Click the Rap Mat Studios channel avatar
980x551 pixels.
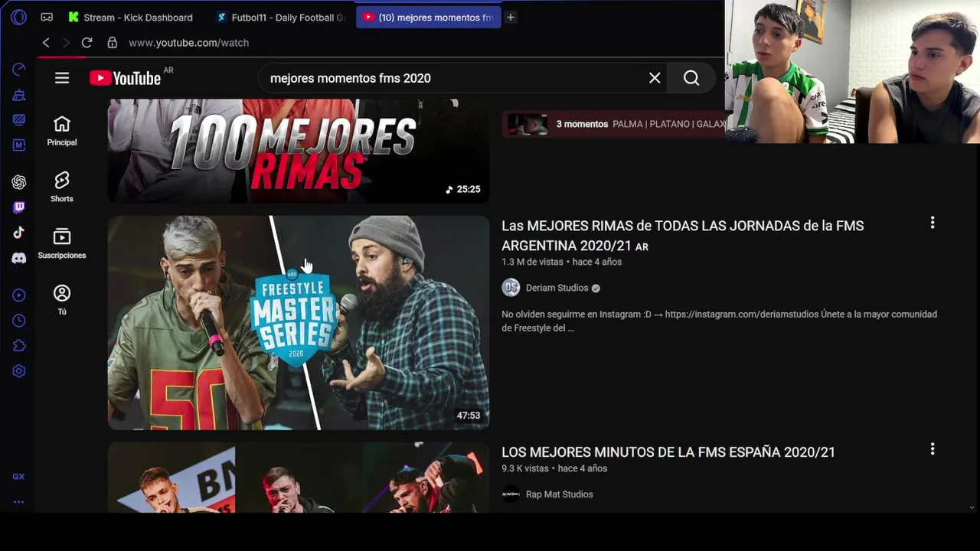pyautogui.click(x=511, y=494)
